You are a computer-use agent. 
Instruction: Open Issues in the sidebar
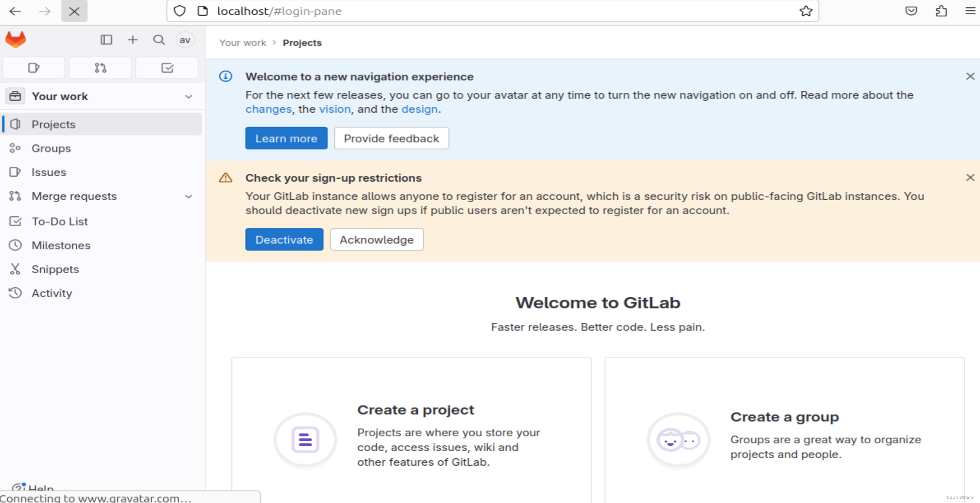click(x=102, y=172)
